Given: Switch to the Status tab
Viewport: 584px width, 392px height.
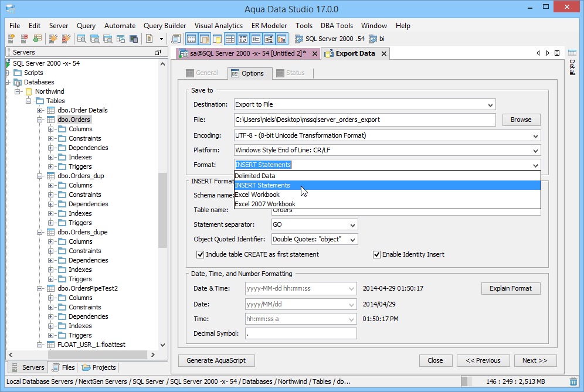Looking at the screenshot, I should pos(290,73).
